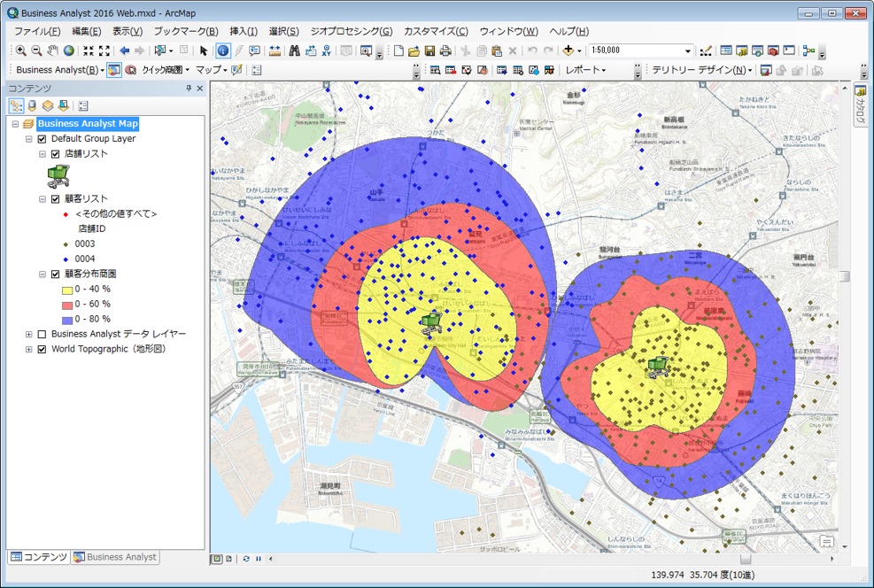Open the ArcToolbox window icon

[773, 50]
